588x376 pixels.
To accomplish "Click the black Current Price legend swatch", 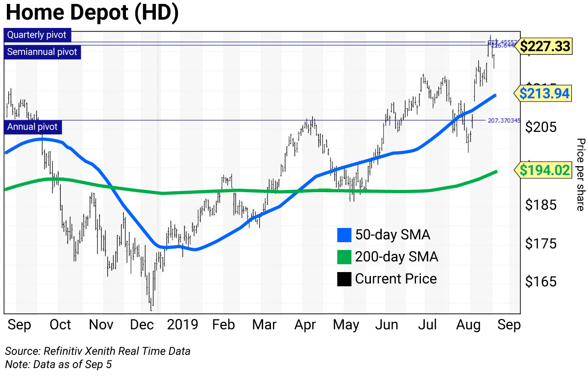I will [x=344, y=279].
